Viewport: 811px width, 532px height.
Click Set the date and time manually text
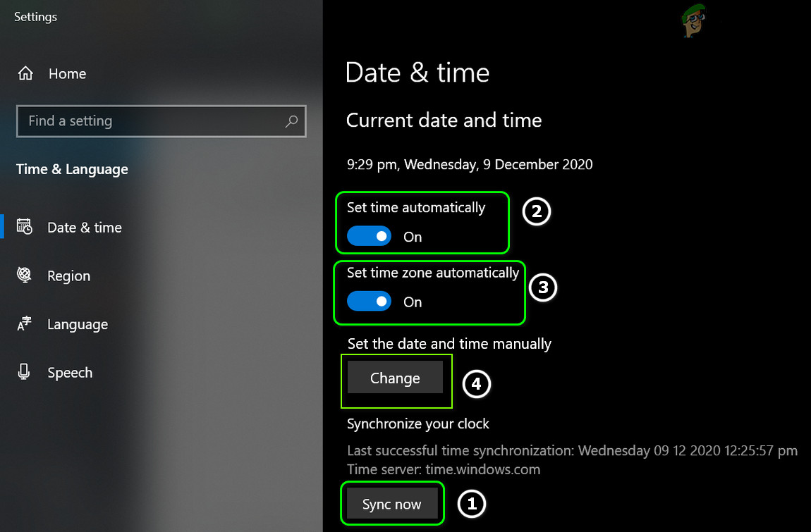point(449,344)
